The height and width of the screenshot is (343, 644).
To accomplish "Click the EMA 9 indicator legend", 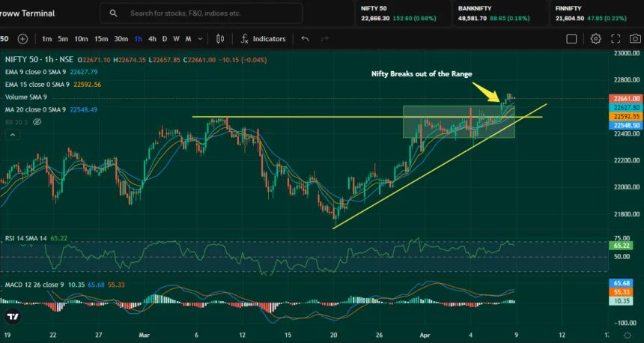I will click(x=36, y=73).
